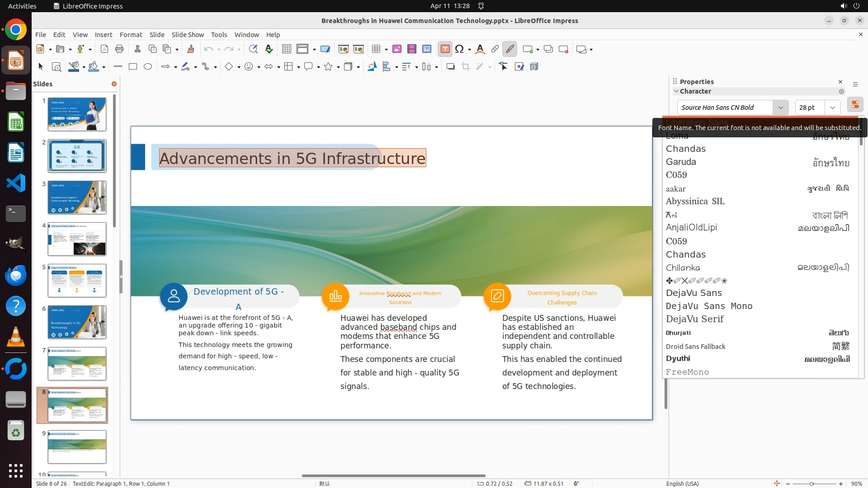The image size is (868, 488).
Task: Open the Special Character omega icon
Action: [x=459, y=49]
